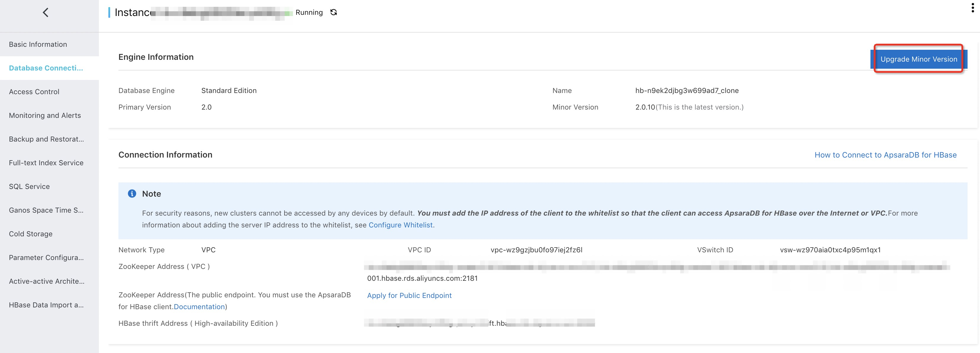The height and width of the screenshot is (353, 980).
Task: Go to Access Control section
Action: click(34, 92)
